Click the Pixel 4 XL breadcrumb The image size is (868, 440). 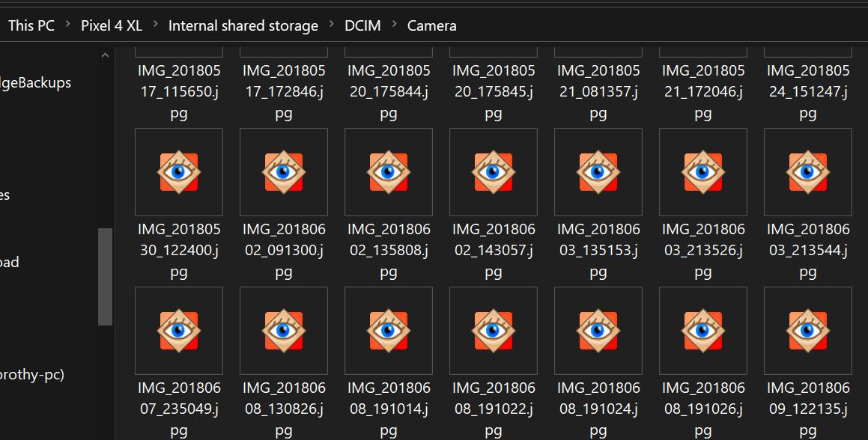(112, 25)
